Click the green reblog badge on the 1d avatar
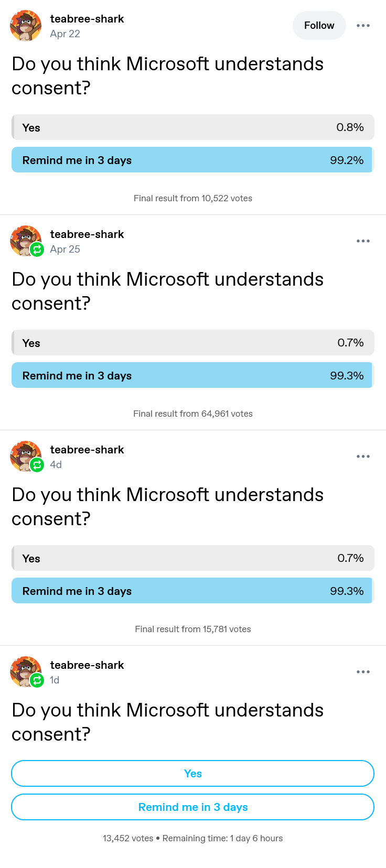This screenshot has height=868, width=386. coord(37,680)
